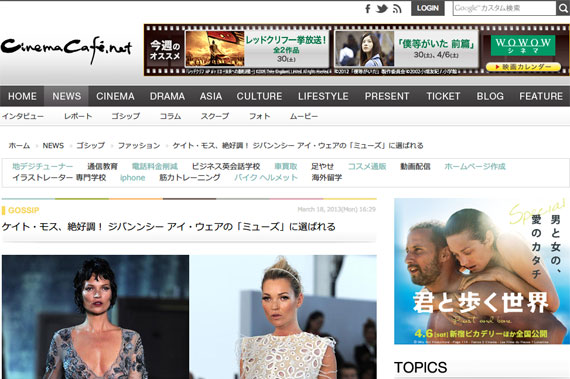This screenshot has width=570, height=379.
Task: Open the ASIA menu item
Action: 211,96
